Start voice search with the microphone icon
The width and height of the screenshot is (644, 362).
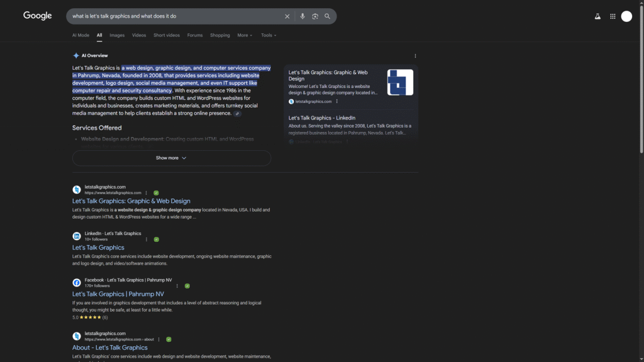click(303, 16)
